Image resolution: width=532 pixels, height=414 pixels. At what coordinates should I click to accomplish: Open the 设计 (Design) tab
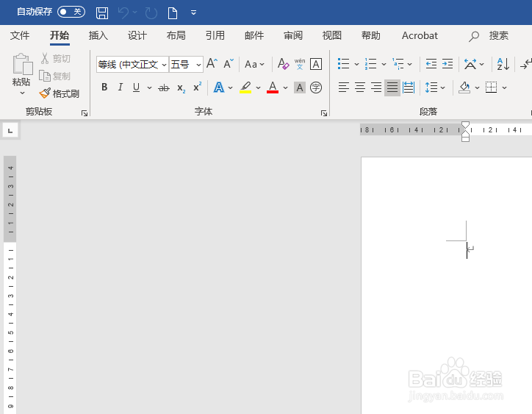tap(137, 35)
